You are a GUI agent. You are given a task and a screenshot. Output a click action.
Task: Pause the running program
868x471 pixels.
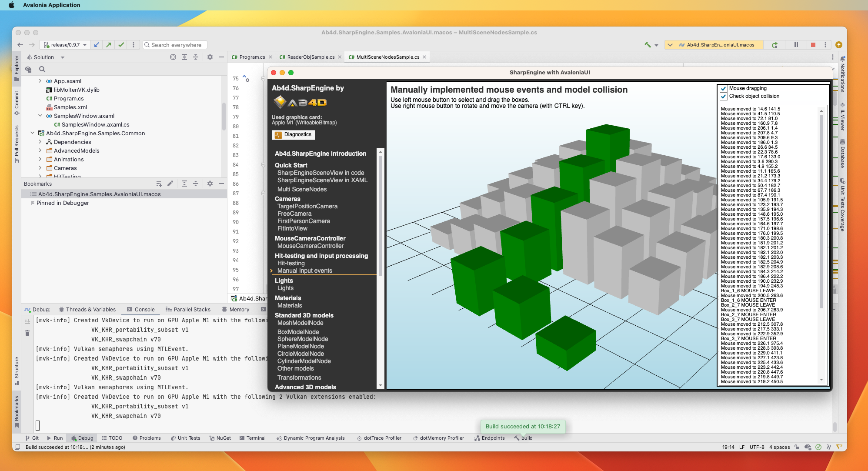[x=796, y=45]
